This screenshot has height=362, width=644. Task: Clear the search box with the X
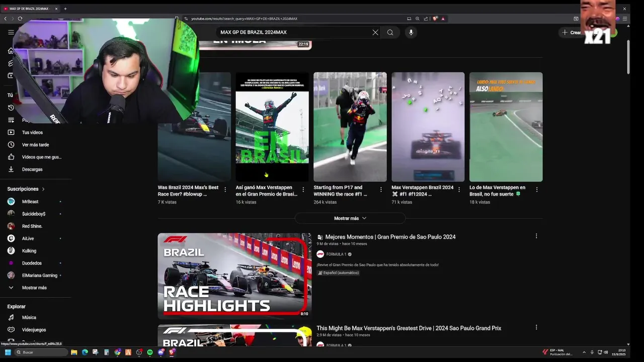(x=375, y=32)
